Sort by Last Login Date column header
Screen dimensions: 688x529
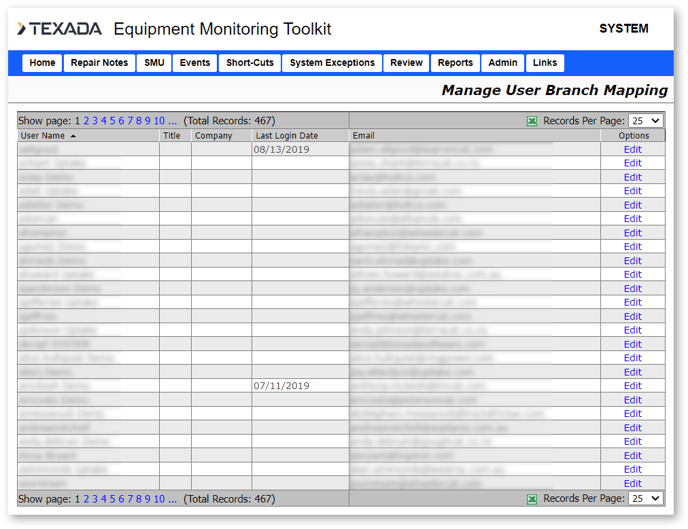click(287, 136)
